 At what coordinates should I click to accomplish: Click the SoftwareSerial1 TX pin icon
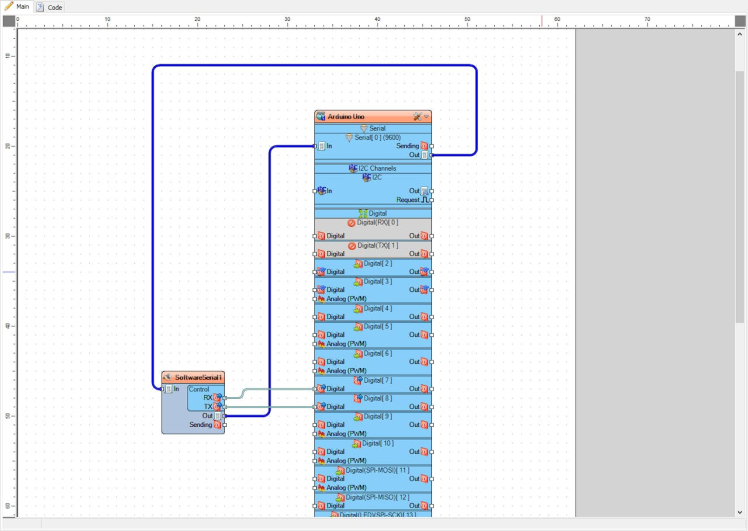pyautogui.click(x=217, y=407)
